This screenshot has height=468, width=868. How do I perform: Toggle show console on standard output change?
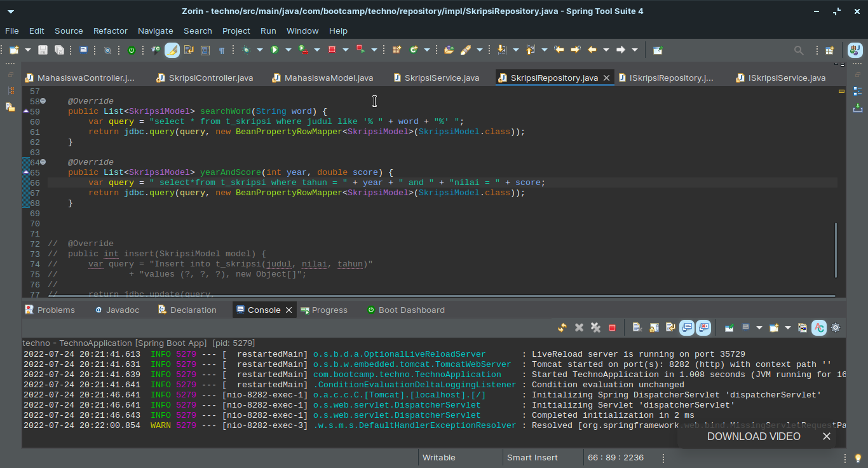click(x=687, y=327)
